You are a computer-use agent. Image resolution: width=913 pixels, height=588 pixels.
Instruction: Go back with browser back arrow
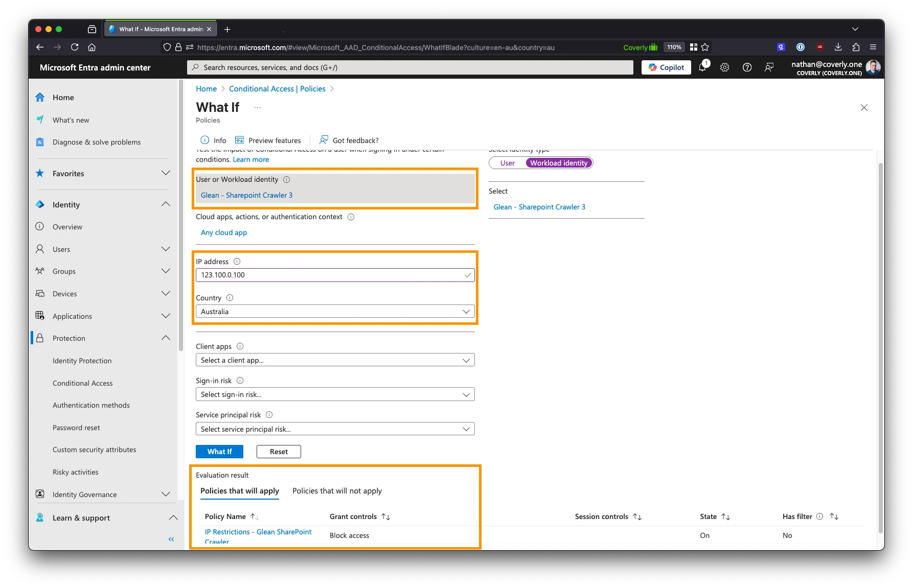pos(40,47)
